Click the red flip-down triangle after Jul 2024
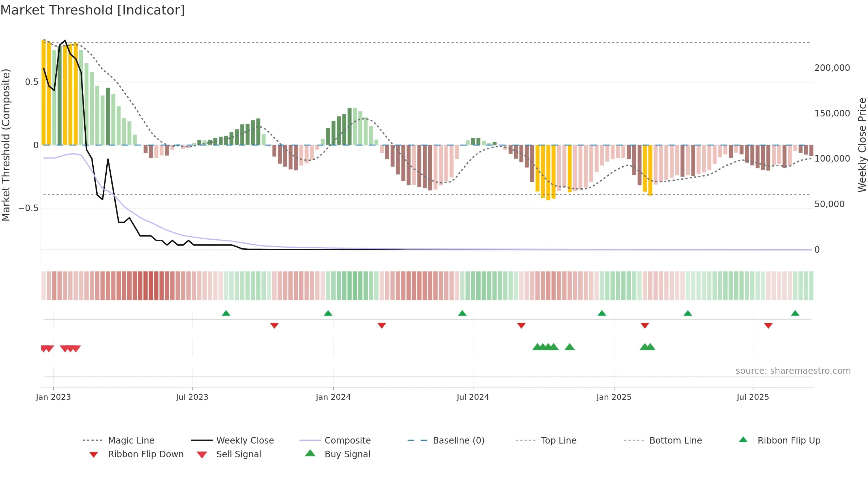 (521, 326)
